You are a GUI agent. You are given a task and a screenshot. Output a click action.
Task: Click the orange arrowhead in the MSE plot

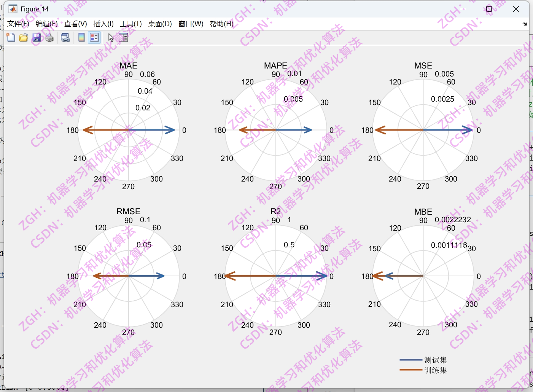click(x=380, y=130)
